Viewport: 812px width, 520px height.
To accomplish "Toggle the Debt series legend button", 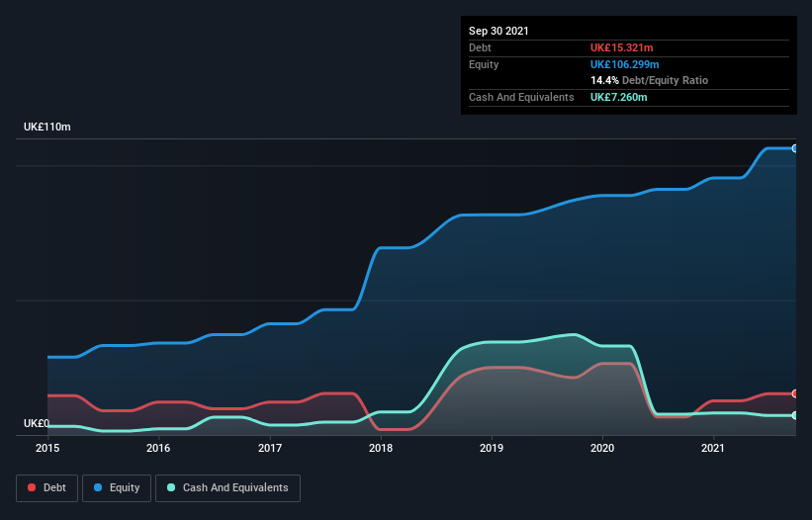I will pos(47,488).
